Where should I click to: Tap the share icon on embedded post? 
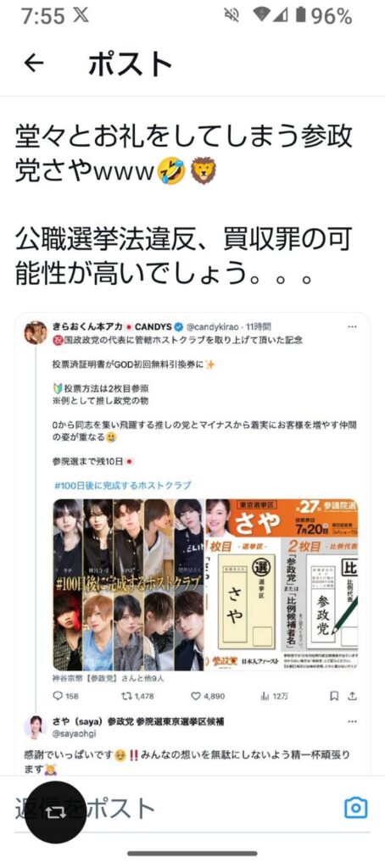(x=352, y=696)
